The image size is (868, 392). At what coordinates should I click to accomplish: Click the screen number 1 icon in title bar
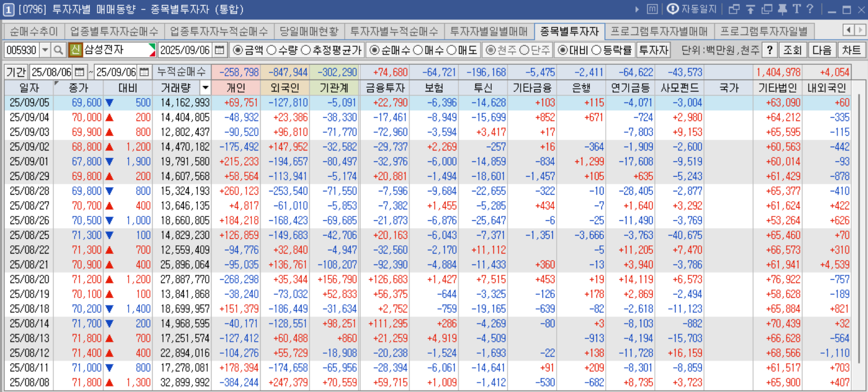click(9, 9)
